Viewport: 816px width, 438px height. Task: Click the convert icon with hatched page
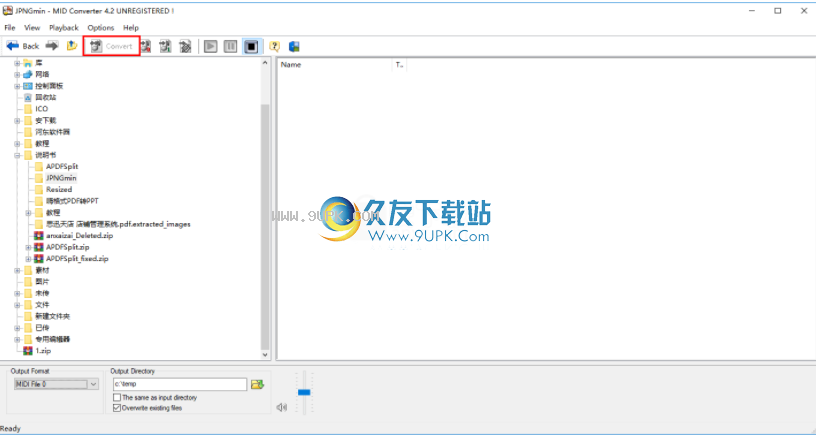185,46
